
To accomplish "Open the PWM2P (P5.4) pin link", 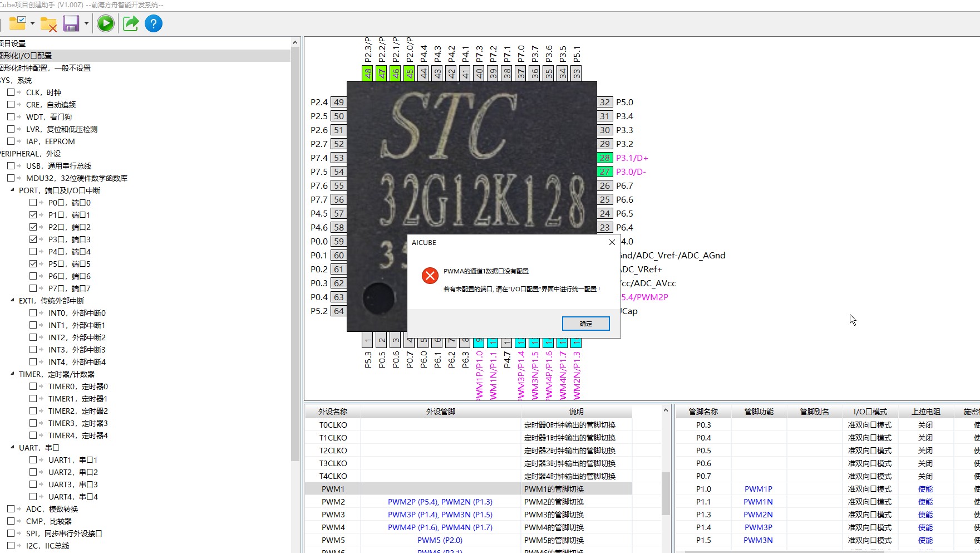I will [x=405, y=502].
